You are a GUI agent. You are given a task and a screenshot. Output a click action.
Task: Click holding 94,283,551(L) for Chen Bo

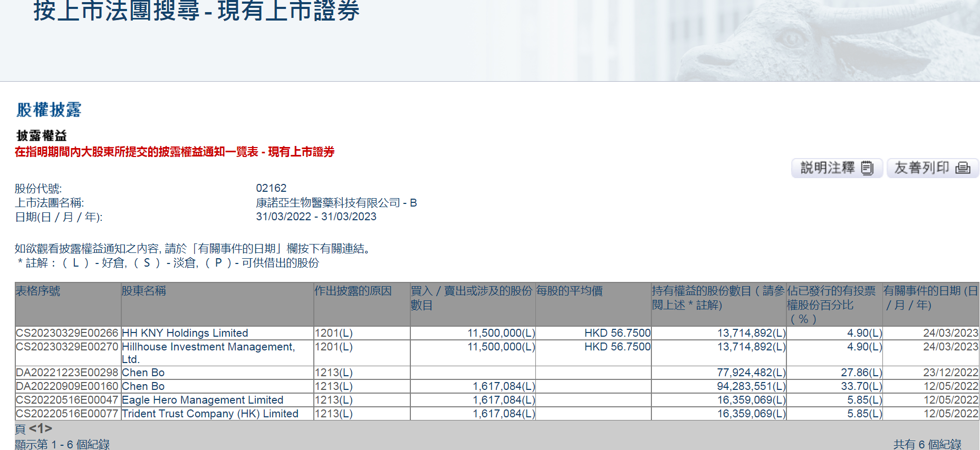point(751,386)
